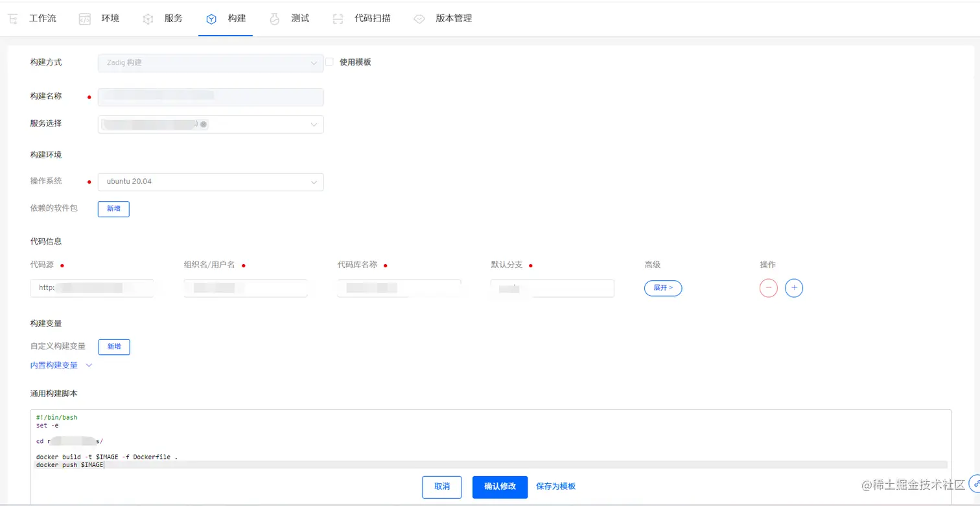Viewport: 980px width, 506px height.
Task: Click the 确认修改 button
Action: point(500,487)
